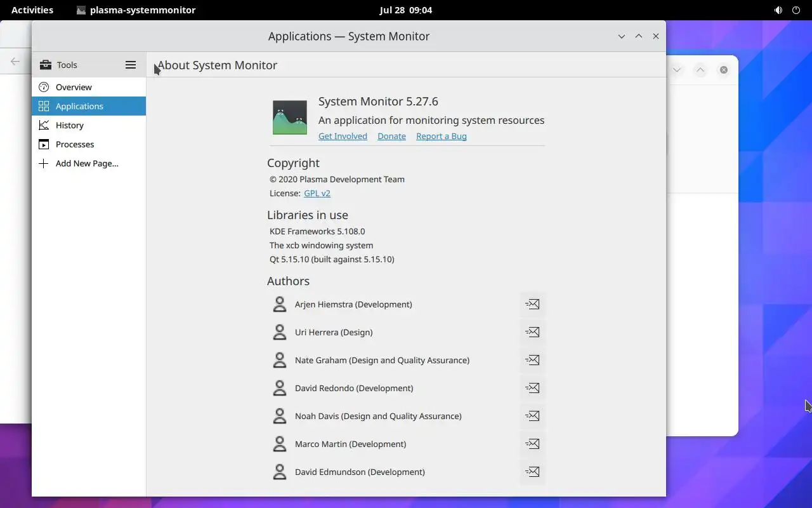Screen dimensions: 812x508
Task: Open the Overview page
Action: [x=89, y=87]
